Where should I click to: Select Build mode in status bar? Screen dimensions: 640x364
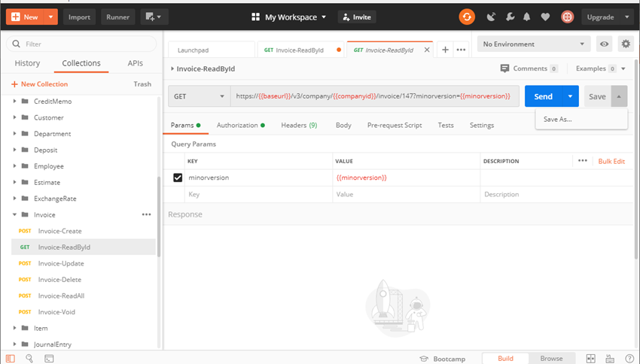[x=505, y=359]
